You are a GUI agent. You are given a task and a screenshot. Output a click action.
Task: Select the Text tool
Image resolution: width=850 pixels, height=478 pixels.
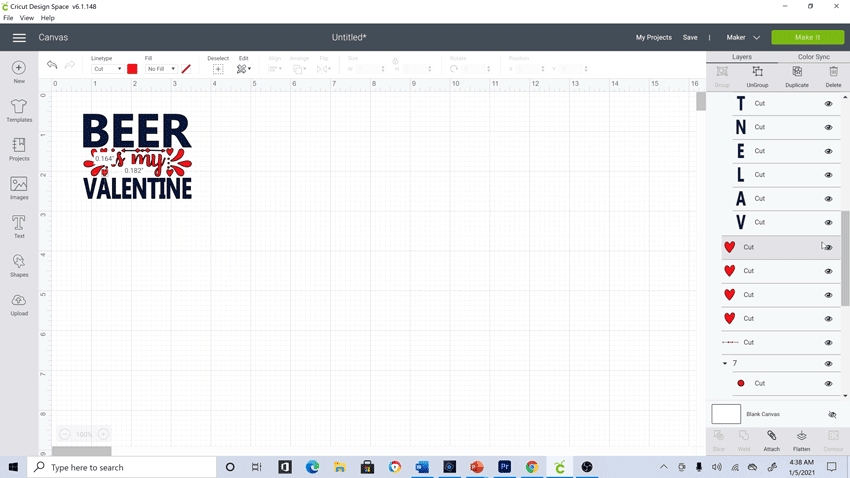click(19, 227)
